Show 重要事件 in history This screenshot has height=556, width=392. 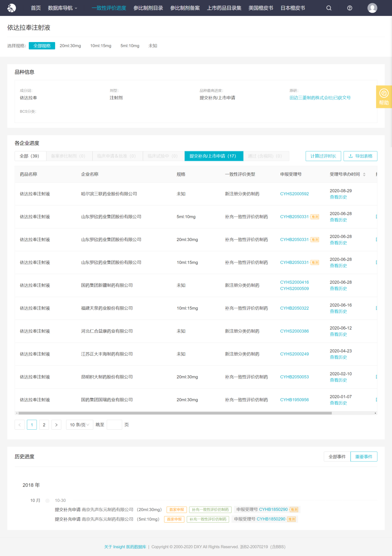point(364,457)
